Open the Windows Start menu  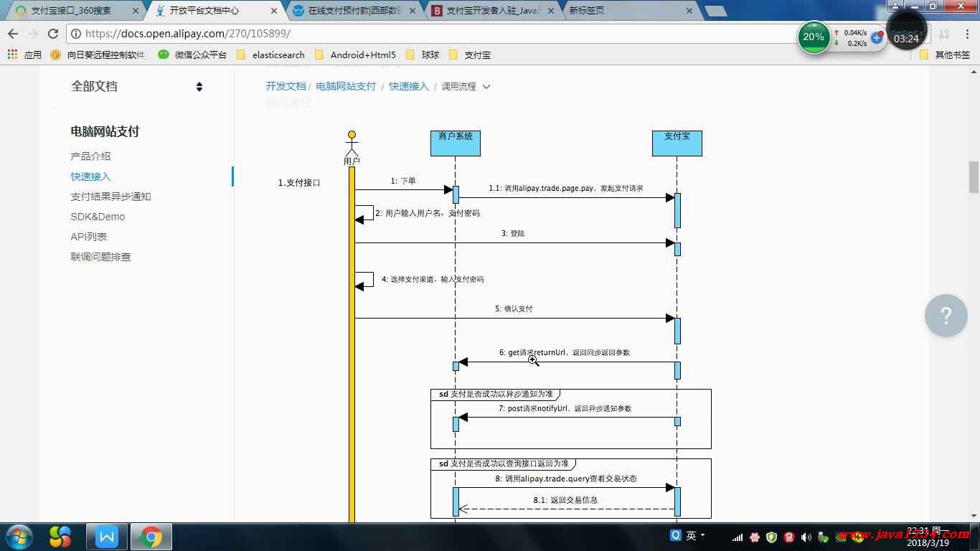(x=18, y=537)
